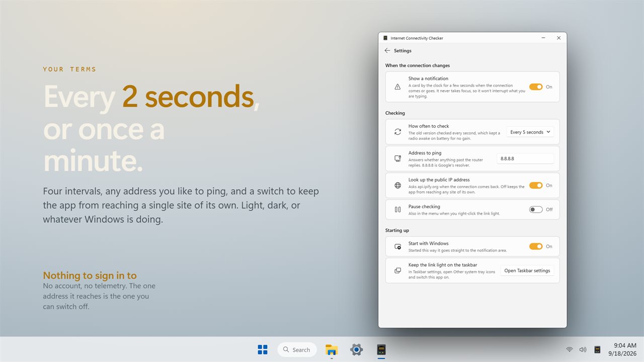Click the 8.8.8.8 address field
The width and height of the screenshot is (644, 362).
tap(525, 158)
